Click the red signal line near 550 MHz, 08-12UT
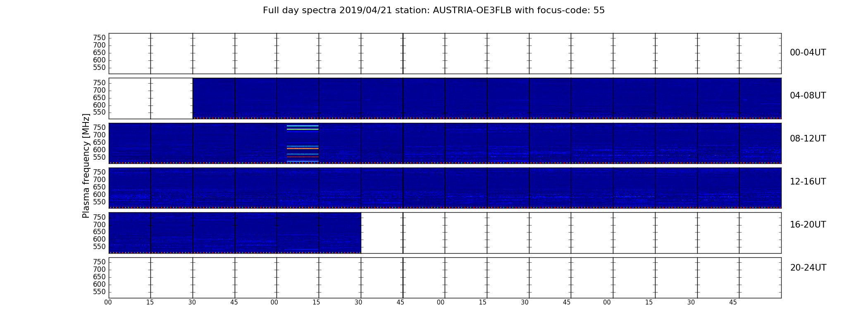 tap(303, 157)
